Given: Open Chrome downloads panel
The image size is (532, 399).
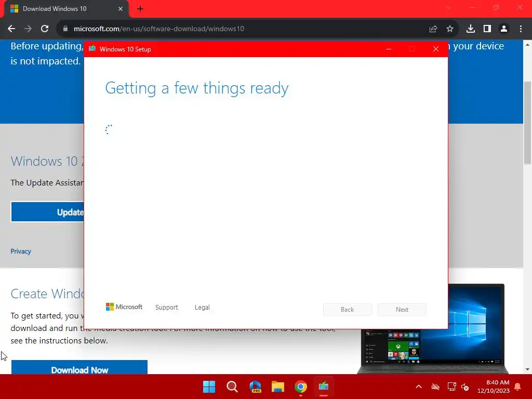Looking at the screenshot, I should 471,29.
